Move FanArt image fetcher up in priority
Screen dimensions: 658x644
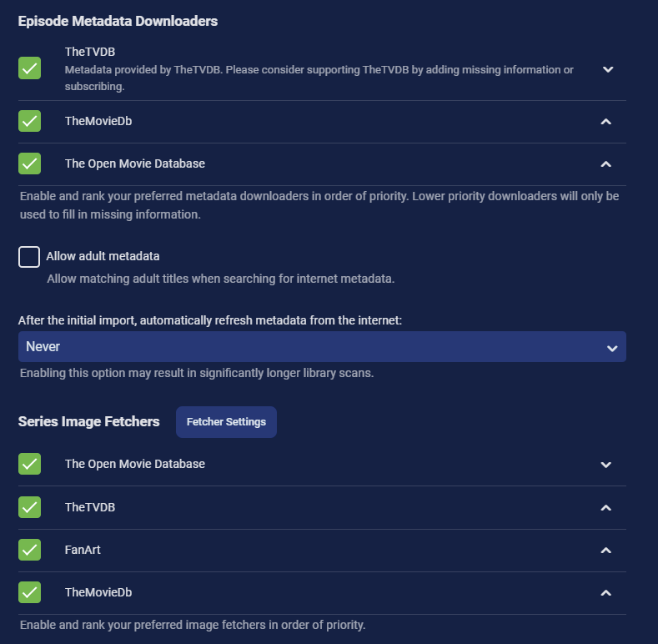pyautogui.click(x=606, y=551)
